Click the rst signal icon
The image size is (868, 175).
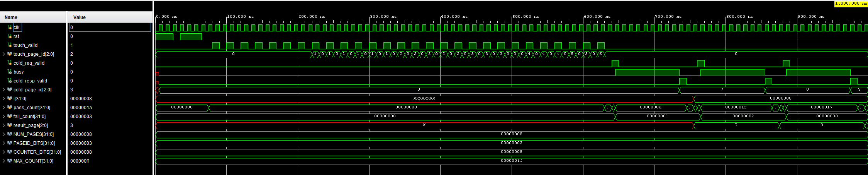pyautogui.click(x=10, y=36)
